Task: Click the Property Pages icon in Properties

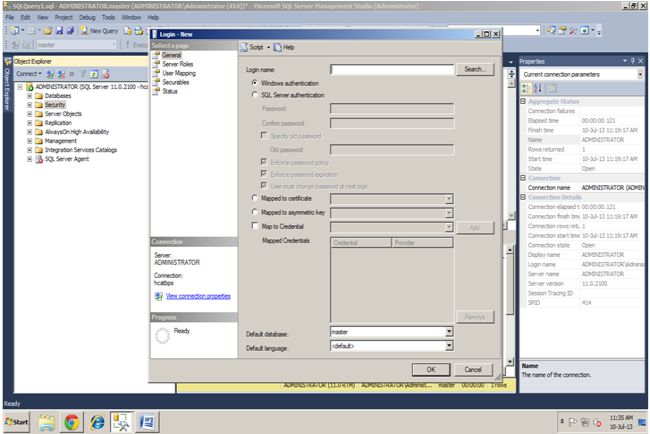Action: [x=552, y=88]
